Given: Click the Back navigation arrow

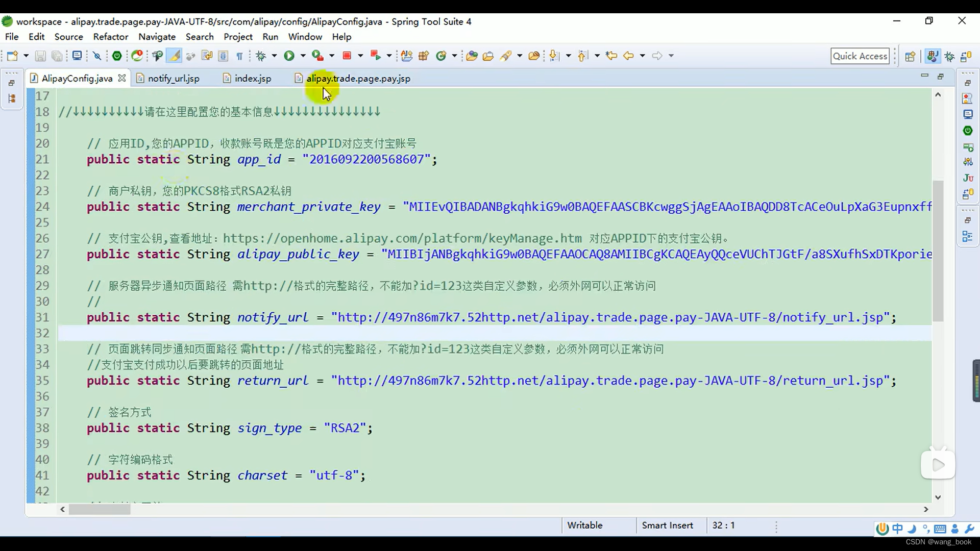Looking at the screenshot, I should (628, 56).
